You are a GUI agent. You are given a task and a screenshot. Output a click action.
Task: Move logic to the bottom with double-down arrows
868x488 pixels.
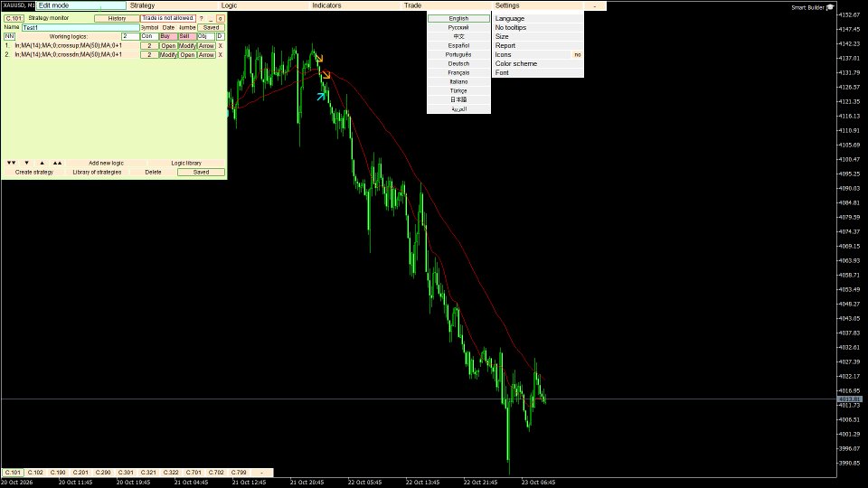pyautogui.click(x=11, y=164)
